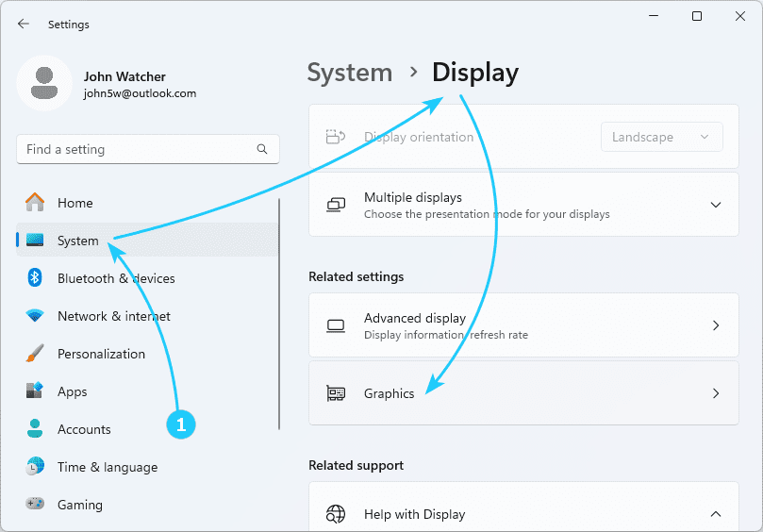This screenshot has height=532, width=763.
Task: Click System in the breadcrumb
Action: [349, 73]
